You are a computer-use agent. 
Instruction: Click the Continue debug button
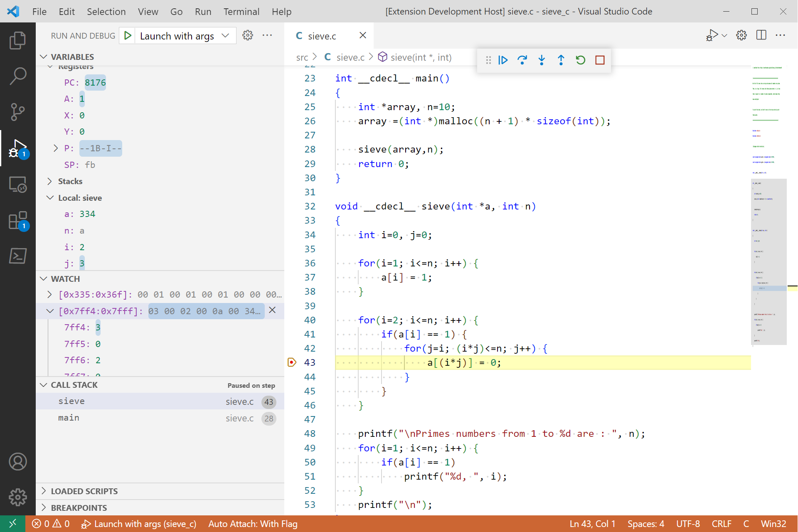(503, 60)
